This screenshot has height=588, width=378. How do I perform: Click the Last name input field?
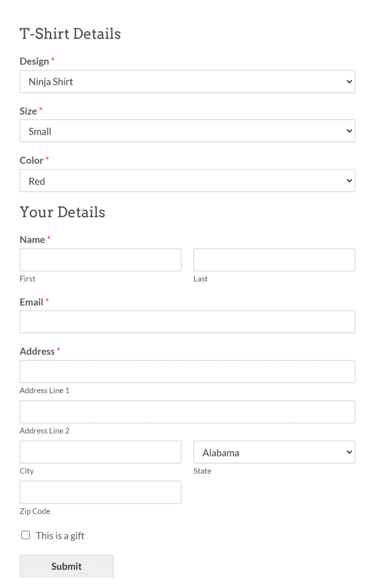[x=274, y=260]
